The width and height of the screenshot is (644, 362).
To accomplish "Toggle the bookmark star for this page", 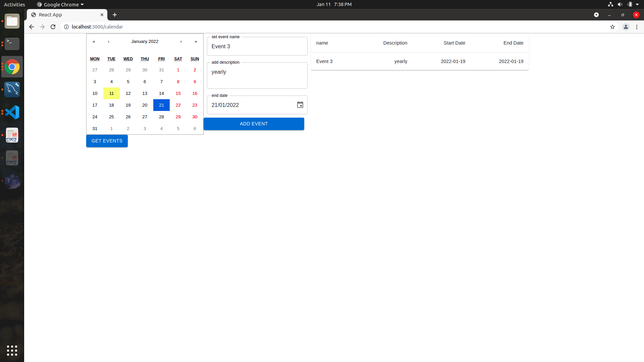I will (613, 27).
